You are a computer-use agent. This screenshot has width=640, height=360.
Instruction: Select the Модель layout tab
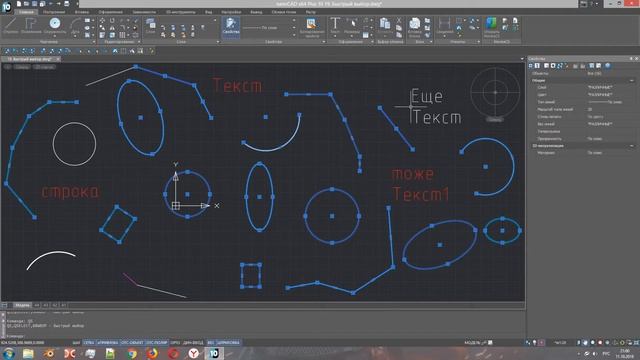tap(22, 305)
